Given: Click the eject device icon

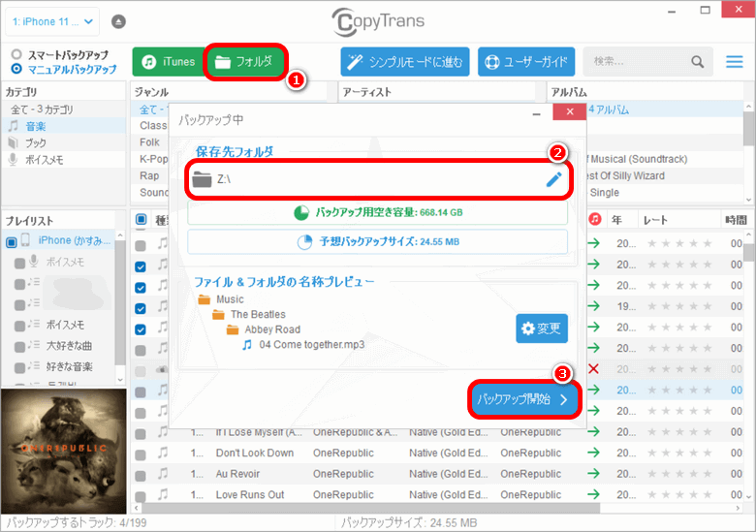Looking at the screenshot, I should click(118, 21).
